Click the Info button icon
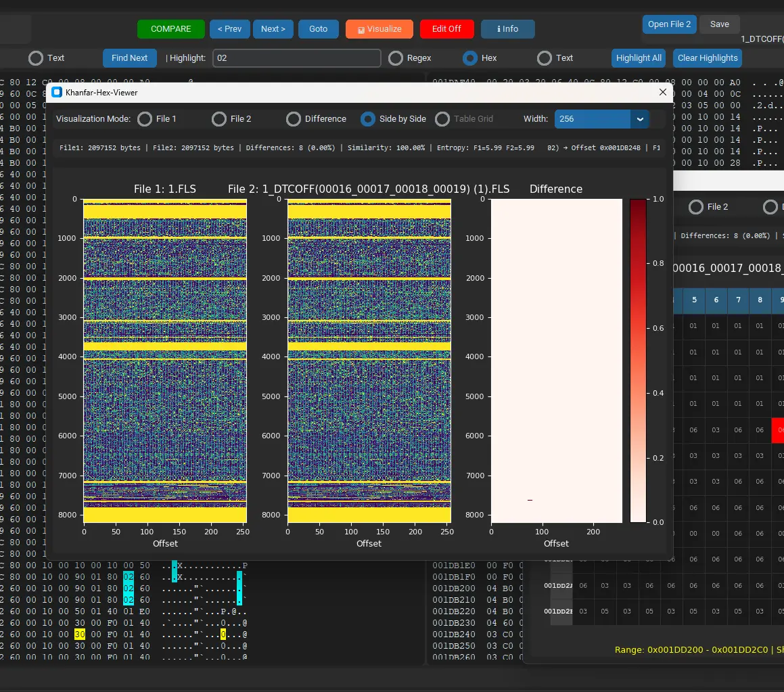 tap(498, 29)
